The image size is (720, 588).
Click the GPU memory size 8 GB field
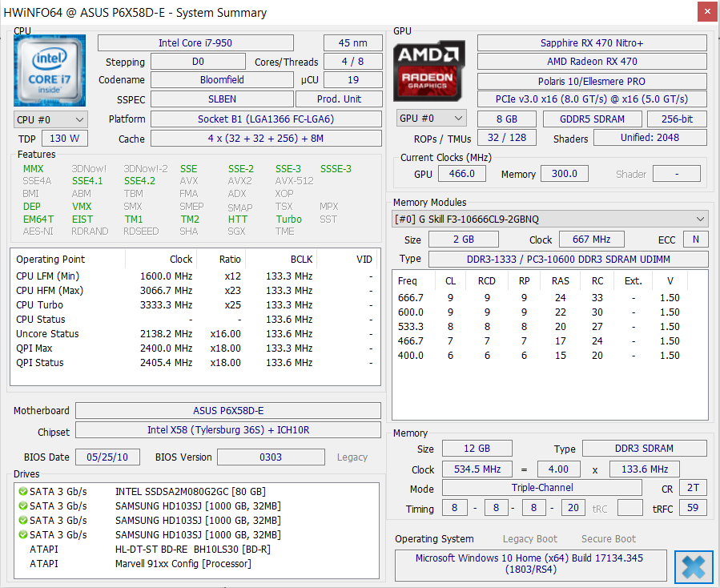506,119
